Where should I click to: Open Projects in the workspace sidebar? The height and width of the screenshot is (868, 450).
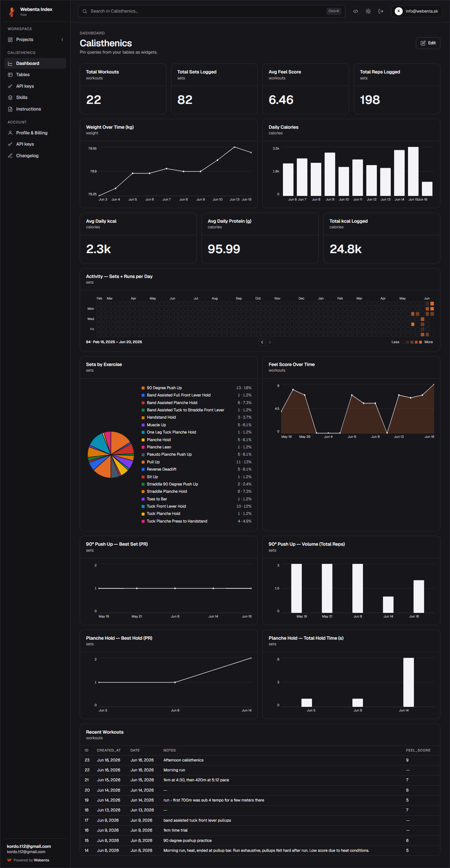pyautogui.click(x=35, y=40)
